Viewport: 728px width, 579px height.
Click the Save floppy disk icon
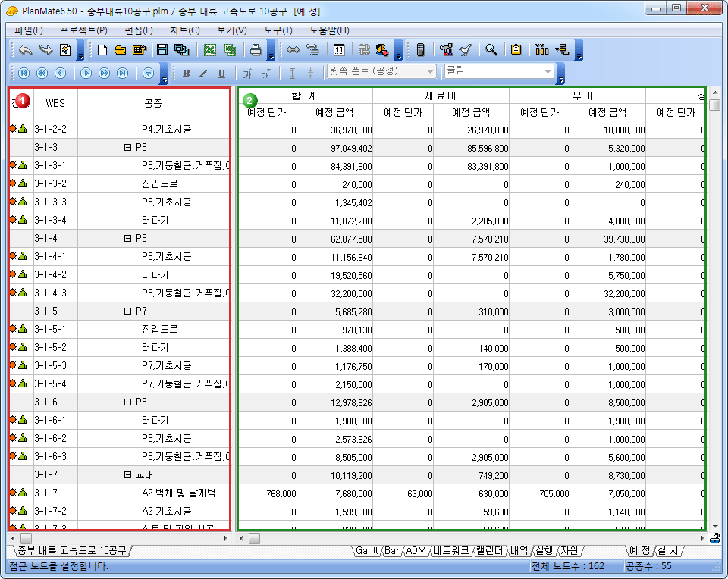click(162, 50)
